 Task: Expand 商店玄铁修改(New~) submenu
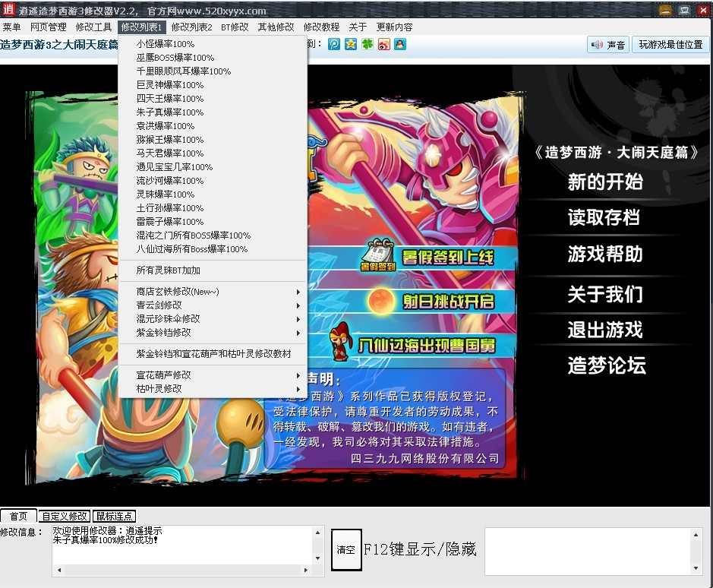click(213, 292)
